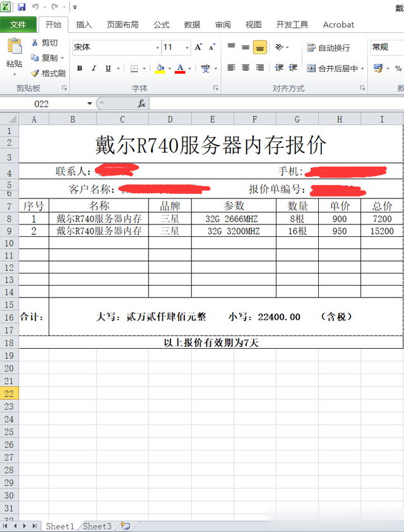Toggle Wrap Text (自动换行)
404x532 pixels.
pyautogui.click(x=328, y=47)
